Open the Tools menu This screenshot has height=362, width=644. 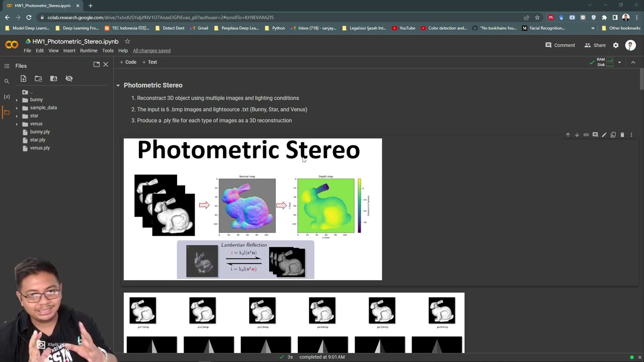coord(108,51)
